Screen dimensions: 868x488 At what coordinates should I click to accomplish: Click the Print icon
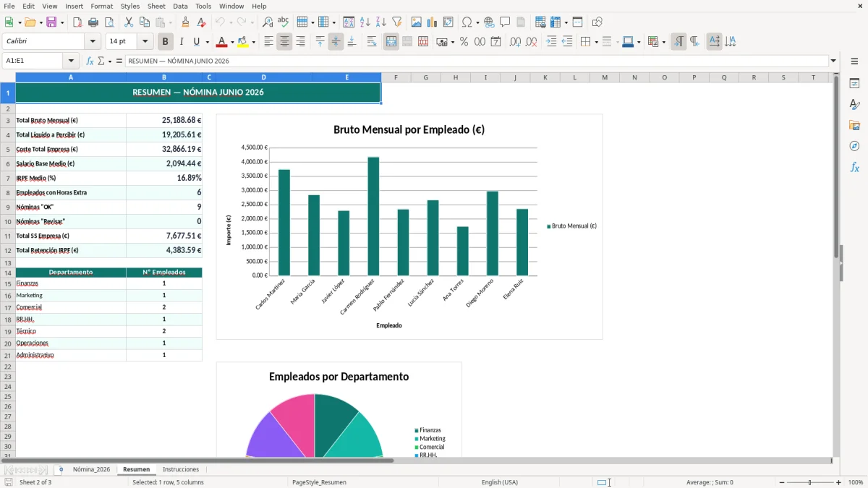click(x=93, y=22)
